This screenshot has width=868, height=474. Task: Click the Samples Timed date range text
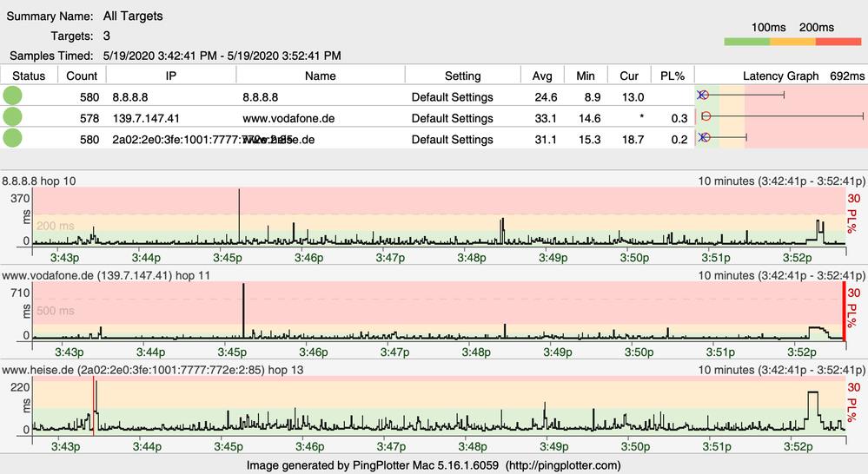point(222,56)
